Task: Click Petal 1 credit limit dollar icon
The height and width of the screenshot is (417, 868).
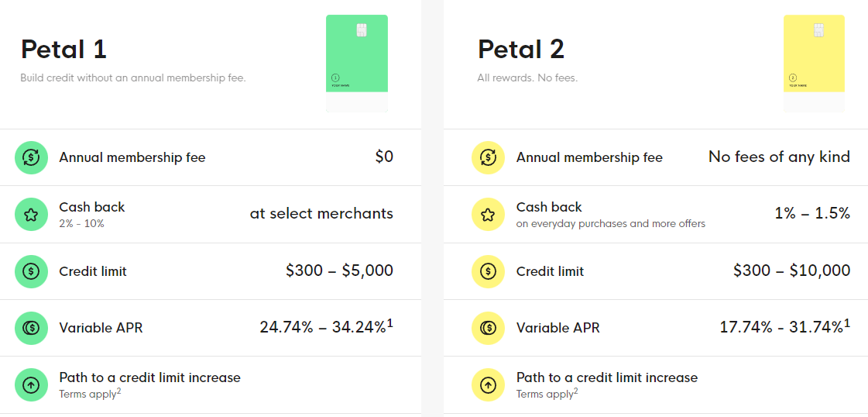Action: click(x=31, y=271)
